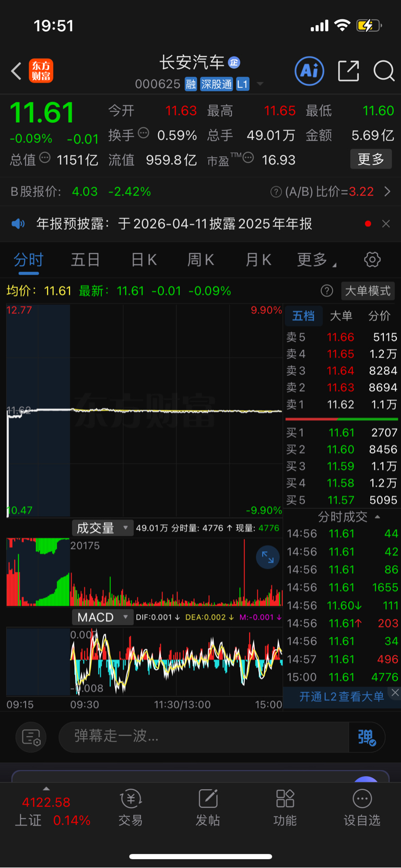Tap the announcement speaker icon
Image resolution: width=401 pixels, height=868 pixels.
[x=18, y=224]
